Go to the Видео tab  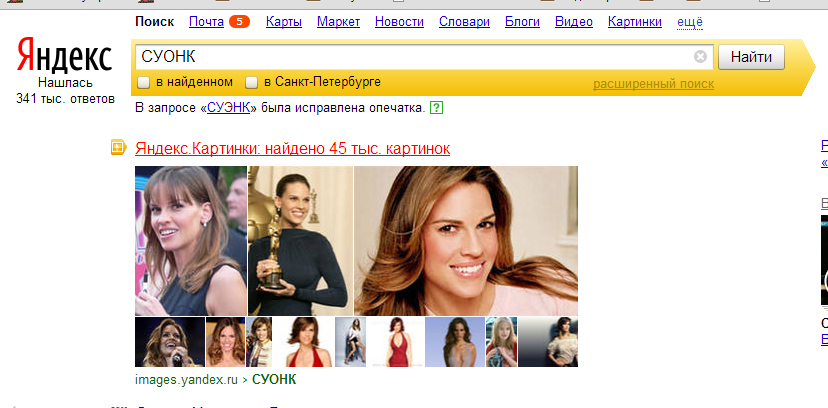tap(573, 21)
